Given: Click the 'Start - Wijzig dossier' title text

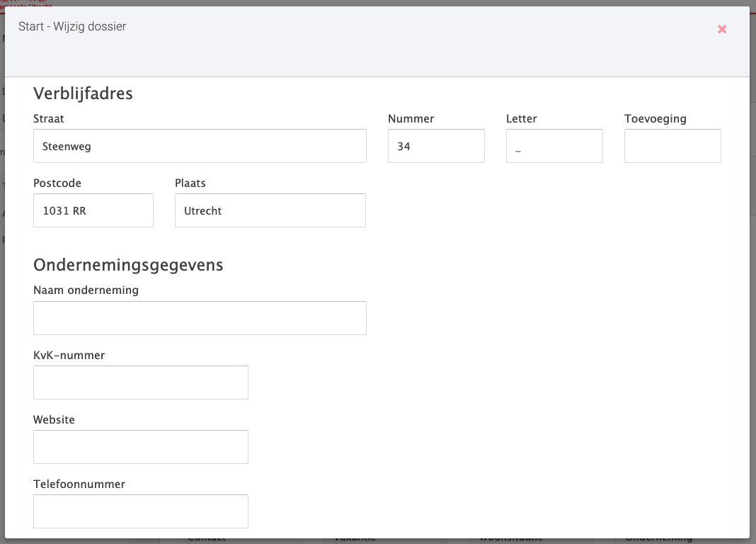Looking at the screenshot, I should click(x=72, y=27).
